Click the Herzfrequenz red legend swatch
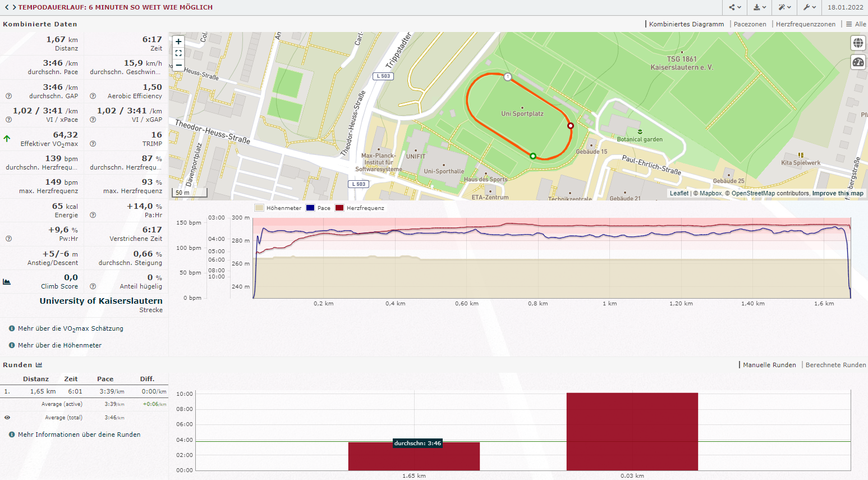This screenshot has height=480, width=868. (x=339, y=208)
